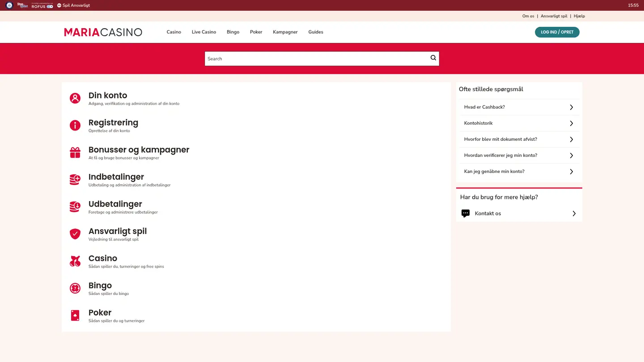Open the Kampagner menu item
This screenshot has height=362, width=644.
(285, 32)
